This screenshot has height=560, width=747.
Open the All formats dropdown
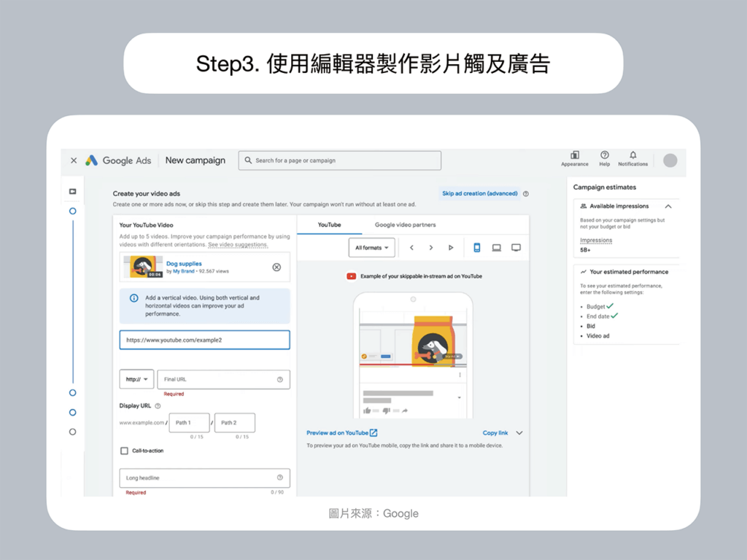pyautogui.click(x=371, y=248)
